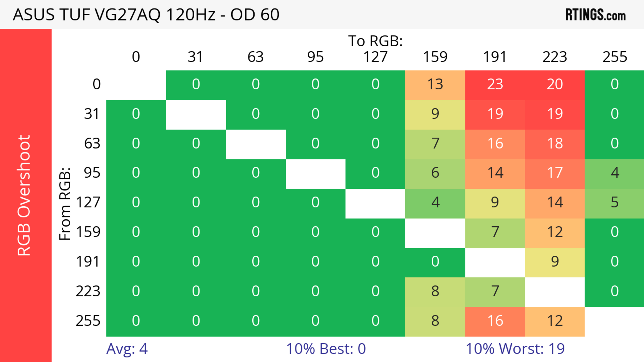Click the white cell at row 0, column 0
644x362 pixels.
tap(136, 85)
